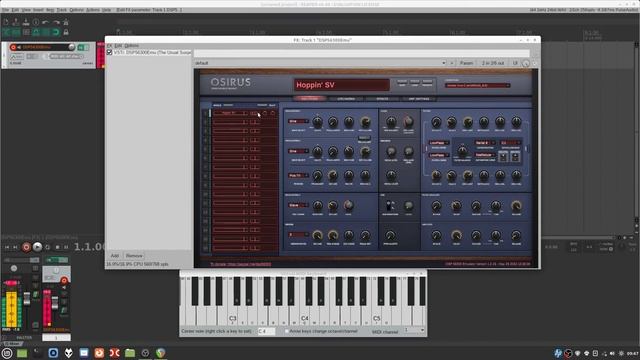
Task: Open the terminal icon in taskbar
Action: point(38,353)
